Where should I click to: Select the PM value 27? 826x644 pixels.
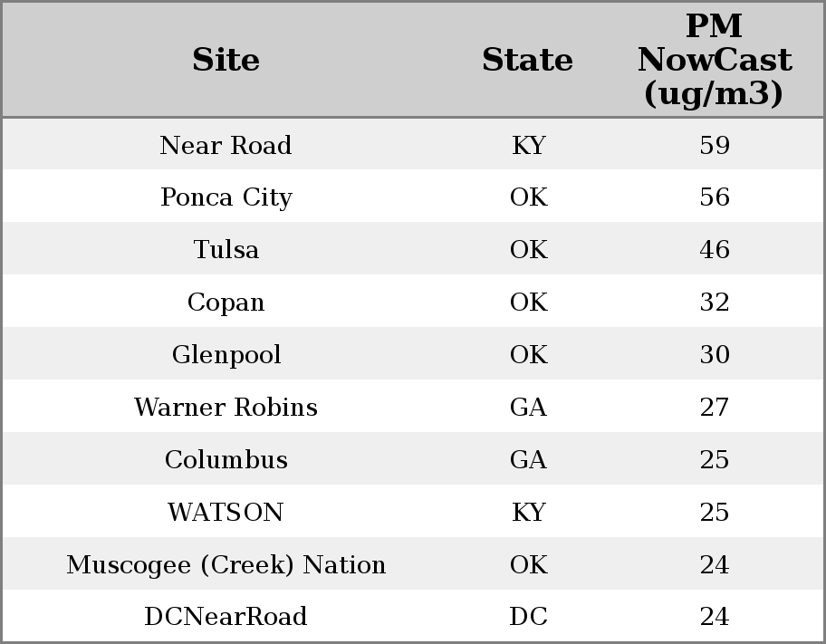click(714, 408)
